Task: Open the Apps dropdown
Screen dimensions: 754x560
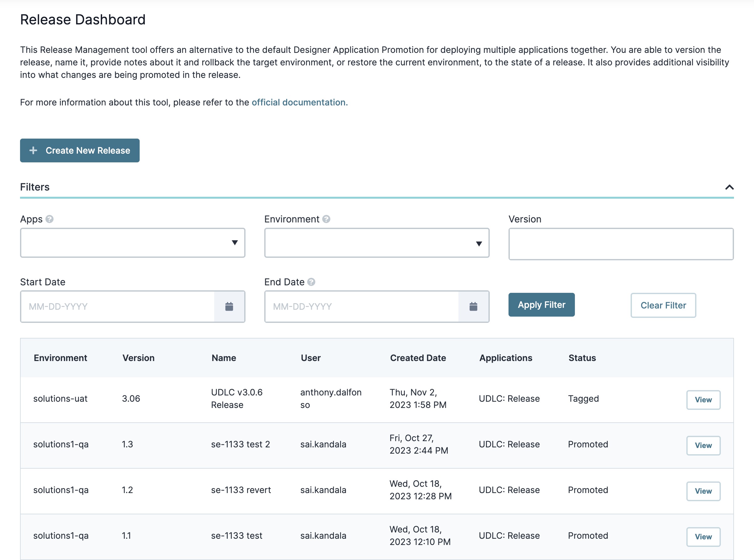Action: click(133, 243)
